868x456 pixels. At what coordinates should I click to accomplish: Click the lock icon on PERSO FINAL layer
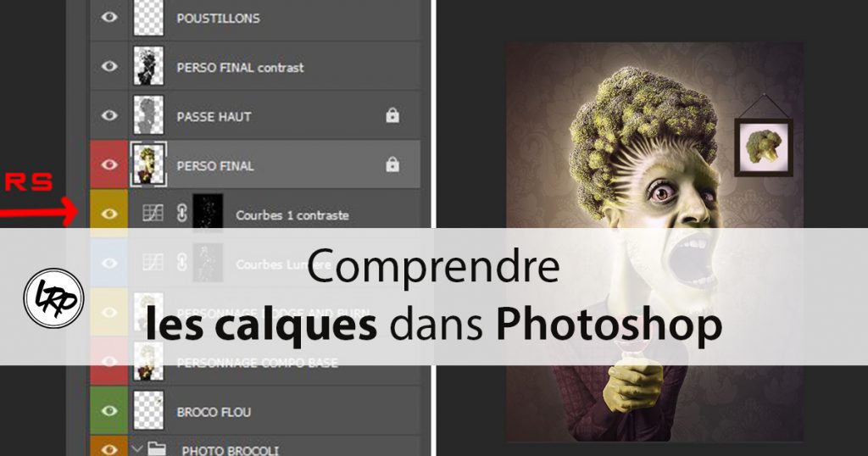pyautogui.click(x=392, y=164)
